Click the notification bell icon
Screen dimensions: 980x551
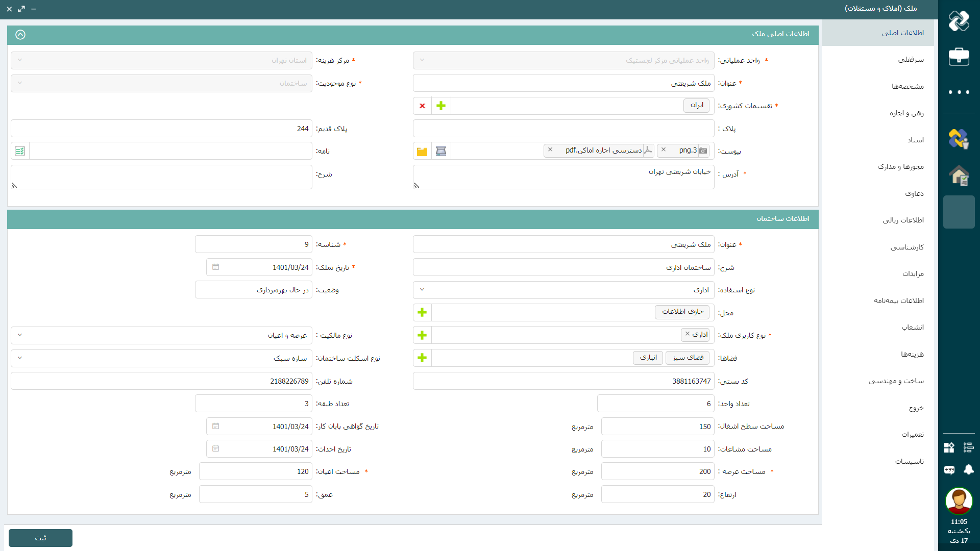pos(968,469)
